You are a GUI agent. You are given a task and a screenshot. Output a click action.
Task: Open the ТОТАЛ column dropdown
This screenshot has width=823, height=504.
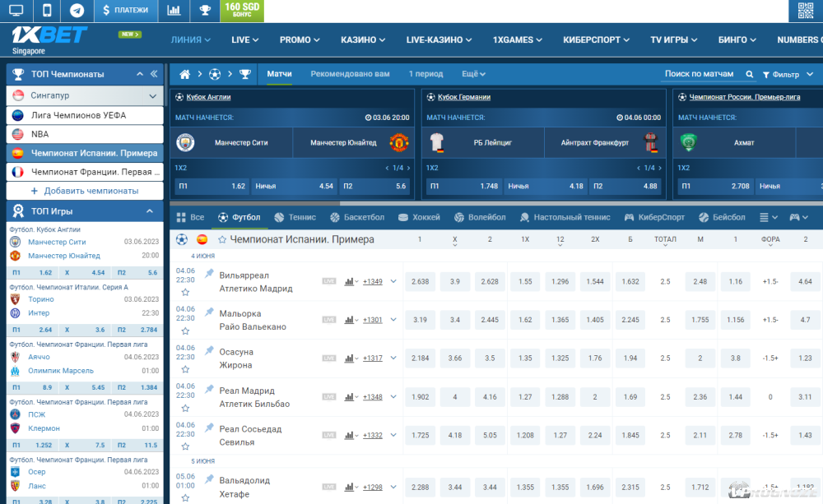(665, 240)
